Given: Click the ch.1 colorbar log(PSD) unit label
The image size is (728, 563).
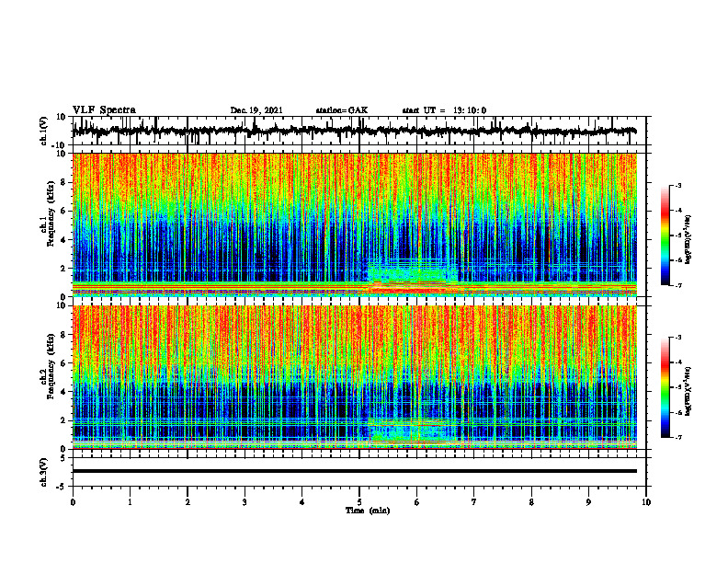Looking at the screenshot, I should pyautogui.click(x=688, y=240).
